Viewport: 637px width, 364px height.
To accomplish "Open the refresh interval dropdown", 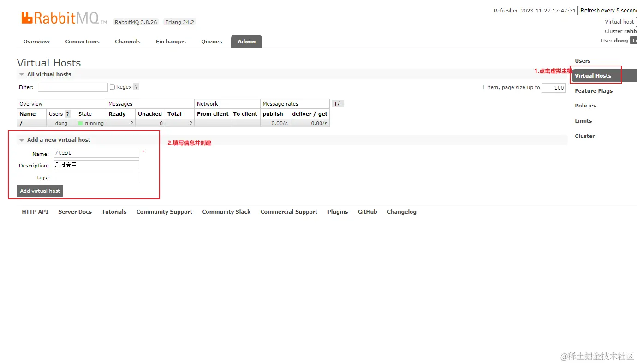I will (x=607, y=11).
